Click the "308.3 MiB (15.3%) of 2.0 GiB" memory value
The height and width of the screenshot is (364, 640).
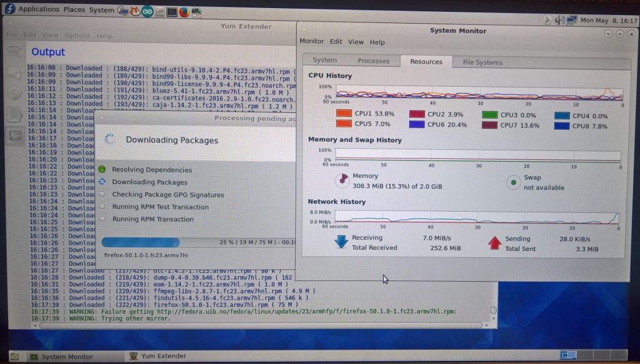coord(397,186)
